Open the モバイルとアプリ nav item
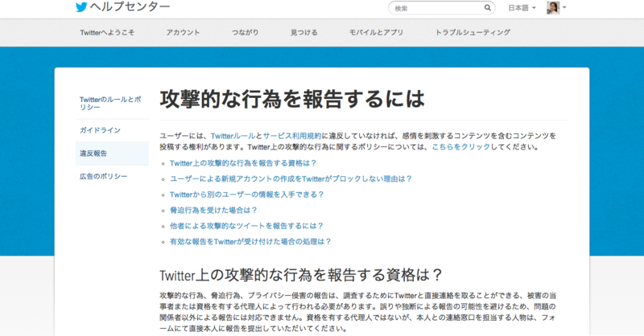Image resolution: width=644 pixels, height=336 pixels. coord(376,32)
